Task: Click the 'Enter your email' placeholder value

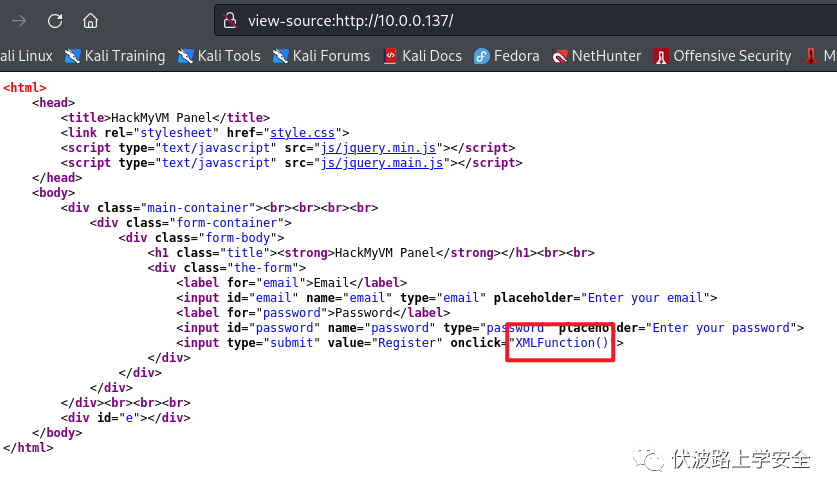Action: [645, 297]
